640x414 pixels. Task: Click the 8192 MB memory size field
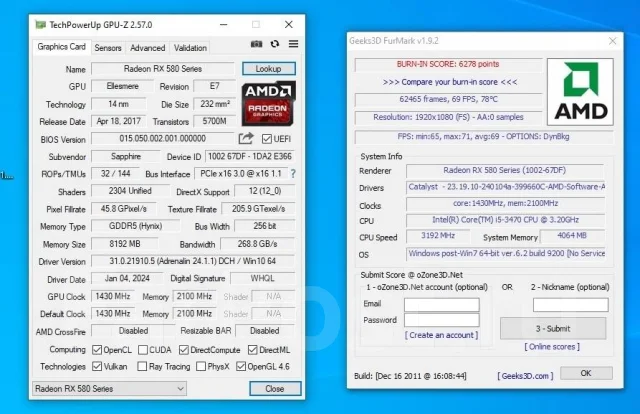pos(125,244)
